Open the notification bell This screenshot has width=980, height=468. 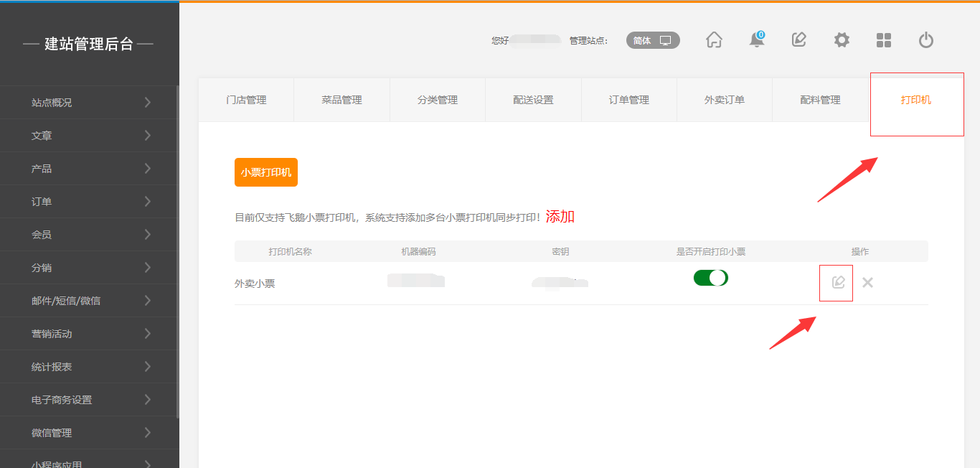[x=756, y=40]
